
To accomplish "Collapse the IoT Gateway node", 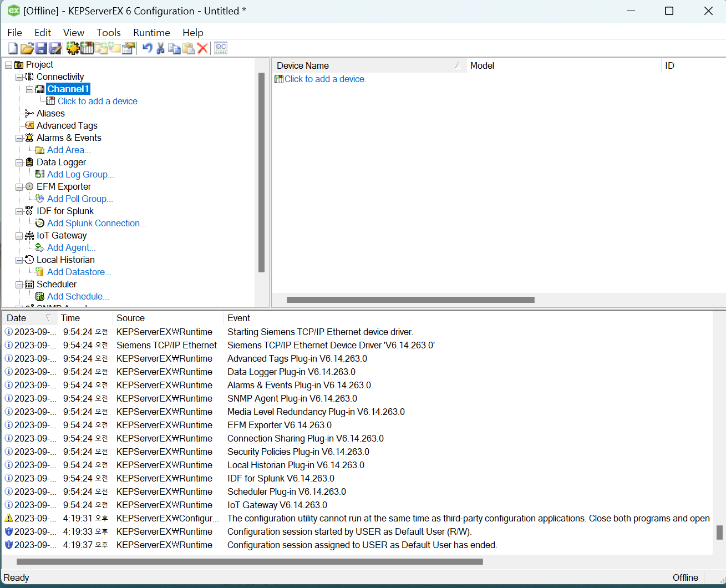I will (19, 236).
